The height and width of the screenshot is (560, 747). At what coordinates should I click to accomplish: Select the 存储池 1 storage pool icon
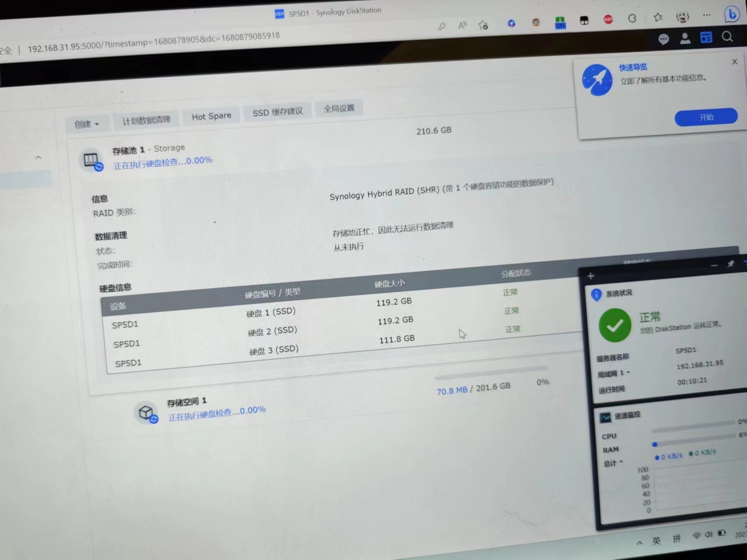[x=92, y=160]
